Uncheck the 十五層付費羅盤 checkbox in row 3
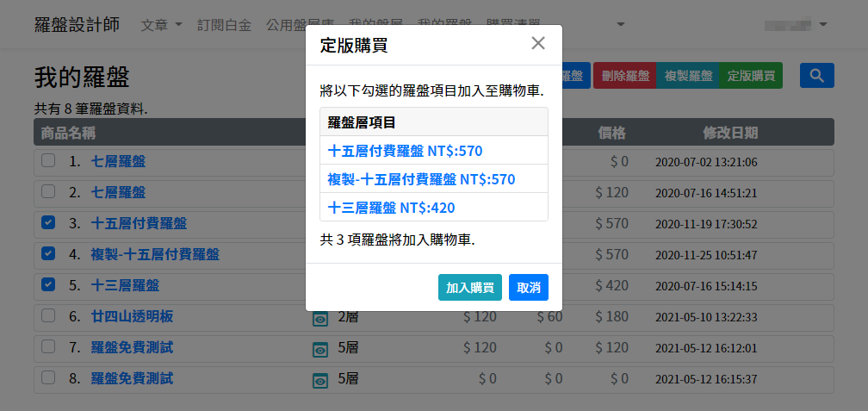Screen dimensions: 868x411 (48, 223)
